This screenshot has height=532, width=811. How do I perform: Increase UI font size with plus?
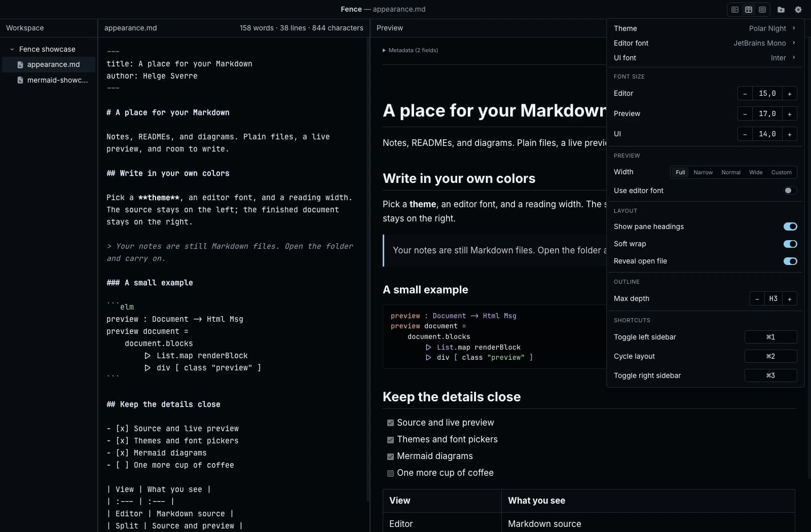point(790,134)
